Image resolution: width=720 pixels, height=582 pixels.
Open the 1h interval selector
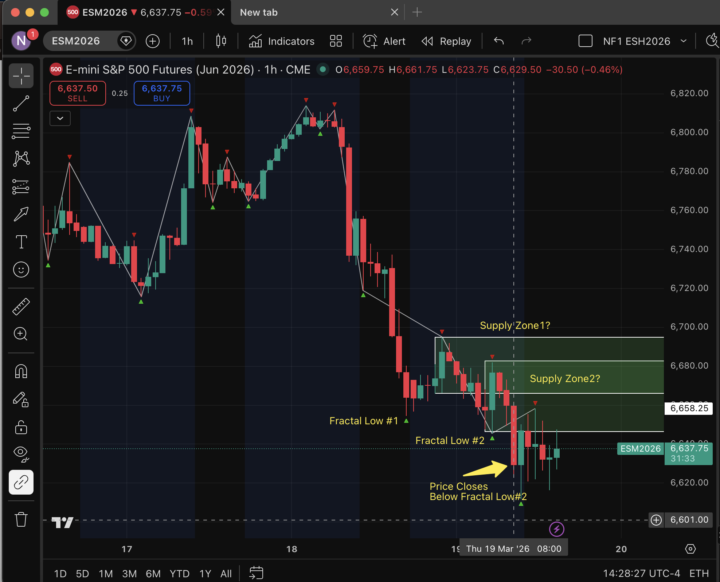click(x=187, y=41)
